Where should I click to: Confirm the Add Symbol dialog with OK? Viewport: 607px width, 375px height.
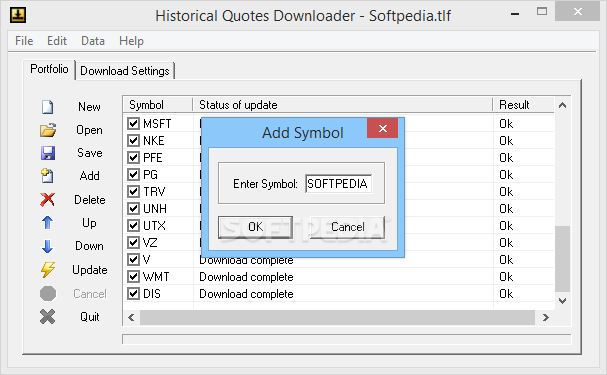point(255,227)
